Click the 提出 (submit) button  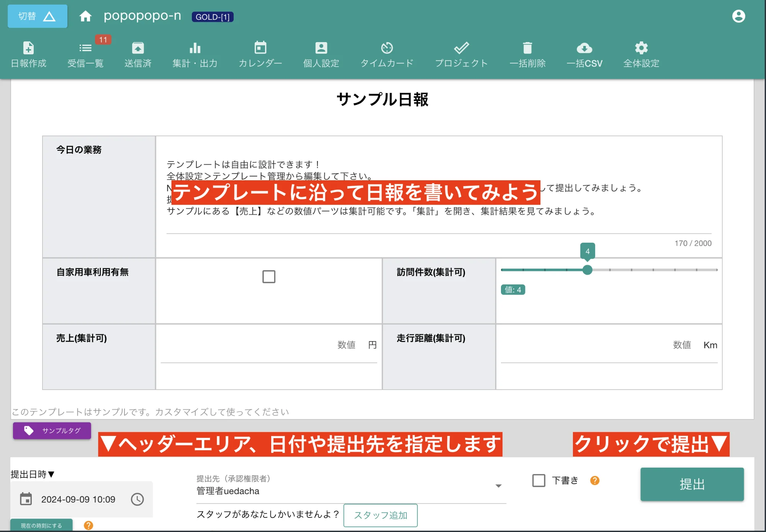[692, 485]
